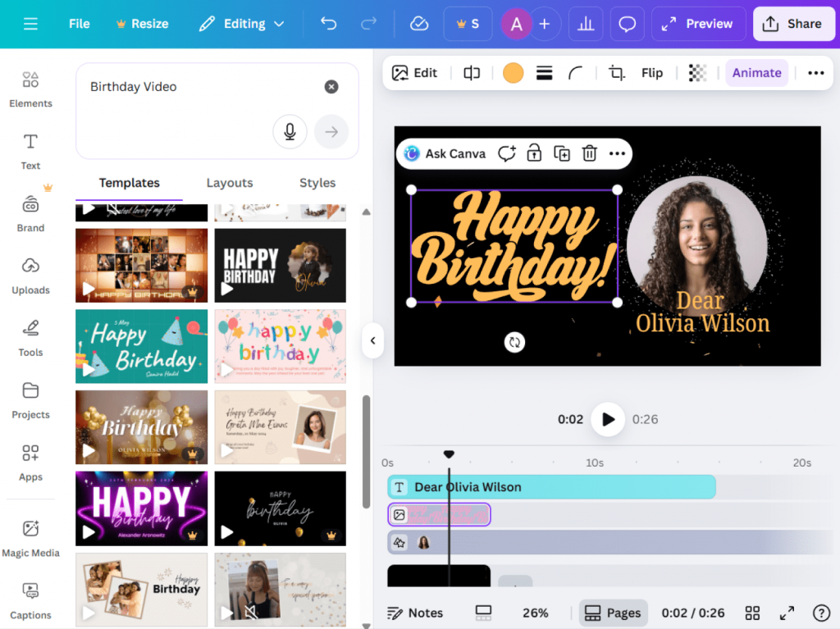Clear the Birthday Video search text

click(331, 87)
